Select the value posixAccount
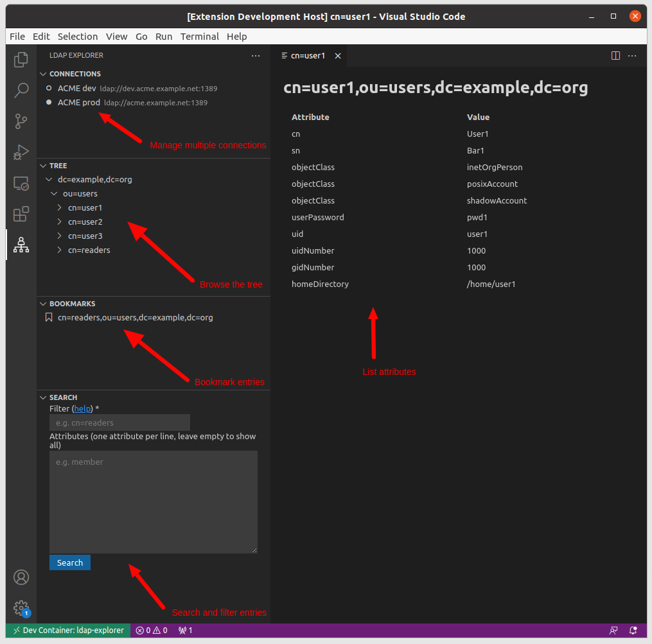This screenshot has width=652, height=644. tap(492, 184)
